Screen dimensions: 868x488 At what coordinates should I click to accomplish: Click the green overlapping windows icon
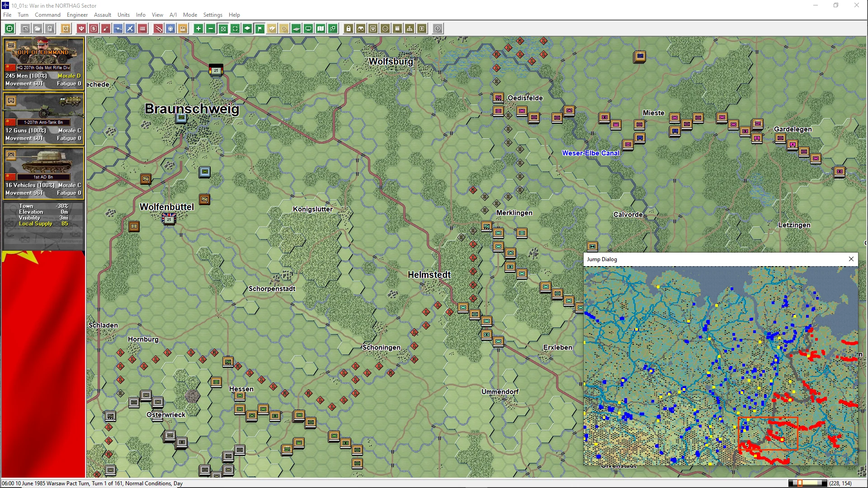[333, 29]
